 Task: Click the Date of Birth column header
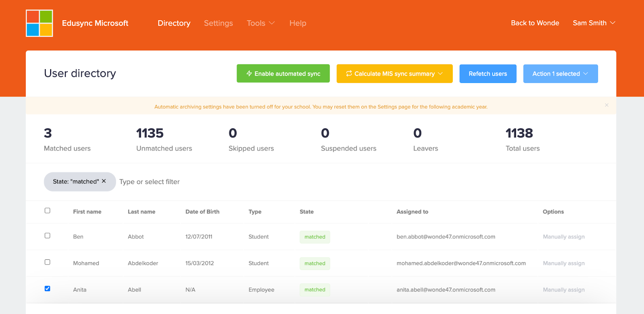[x=202, y=212]
